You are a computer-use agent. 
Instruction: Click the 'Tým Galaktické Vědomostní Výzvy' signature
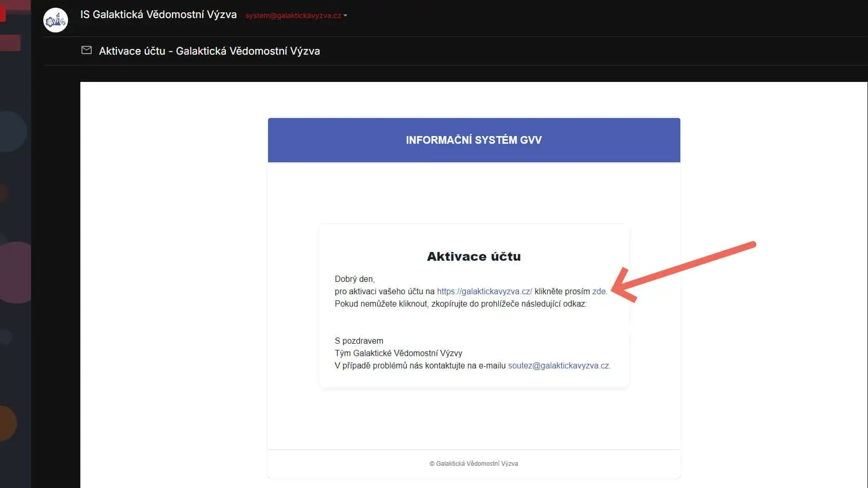(x=398, y=354)
